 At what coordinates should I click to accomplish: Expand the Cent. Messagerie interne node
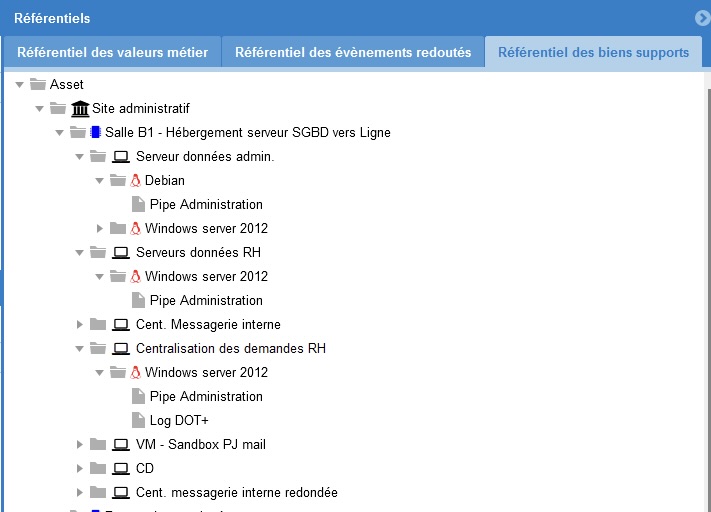pos(80,324)
